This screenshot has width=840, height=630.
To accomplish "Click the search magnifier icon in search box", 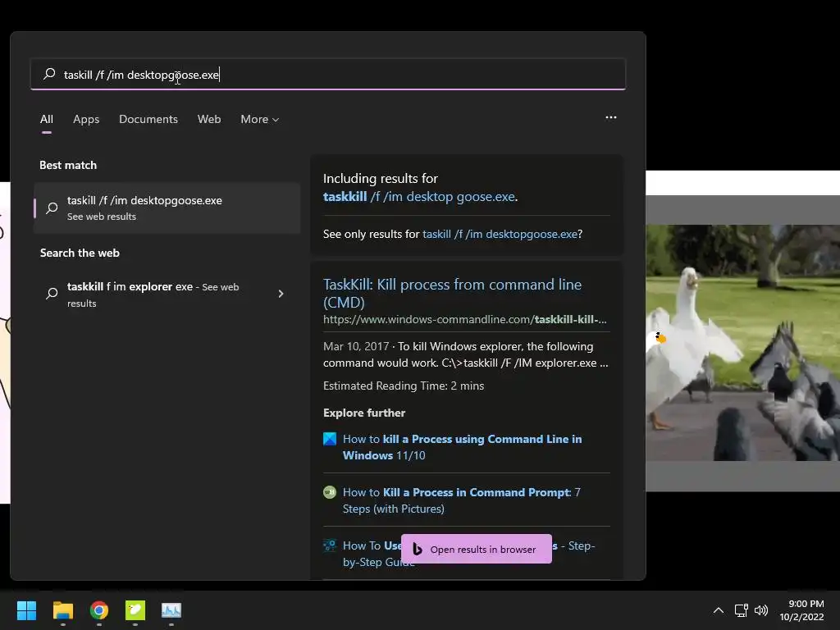I will pos(49,74).
